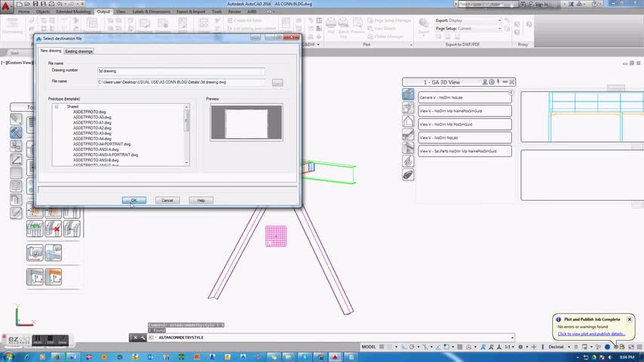Click the pencil icon atop left tool palette
644x362 pixels.
pos(16,119)
